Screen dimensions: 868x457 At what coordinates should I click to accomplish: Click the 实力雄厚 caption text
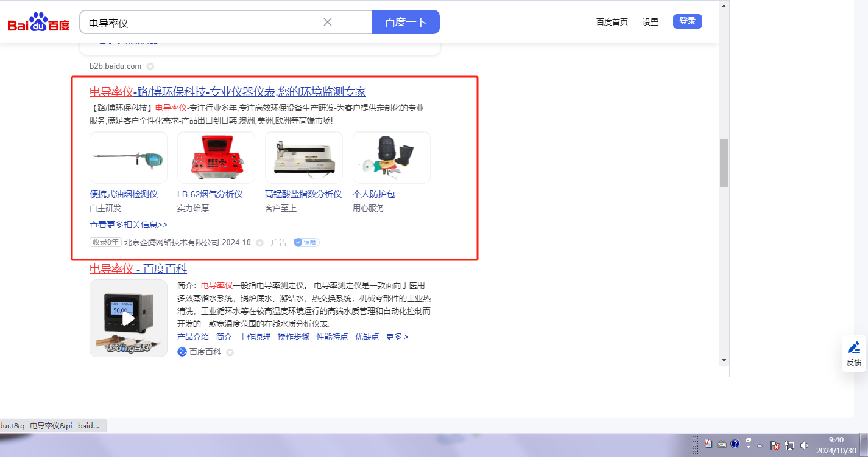(193, 208)
